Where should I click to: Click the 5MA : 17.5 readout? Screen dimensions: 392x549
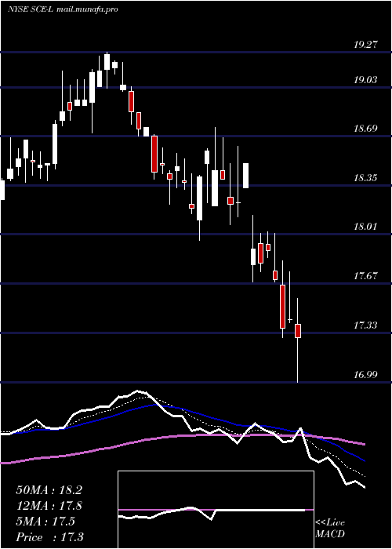[45, 522]
